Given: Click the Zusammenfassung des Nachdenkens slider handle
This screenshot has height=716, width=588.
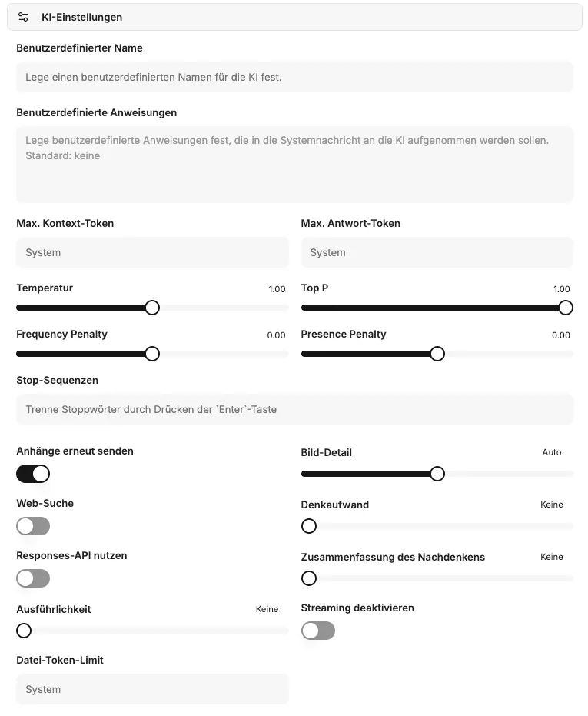Looking at the screenshot, I should (x=309, y=578).
